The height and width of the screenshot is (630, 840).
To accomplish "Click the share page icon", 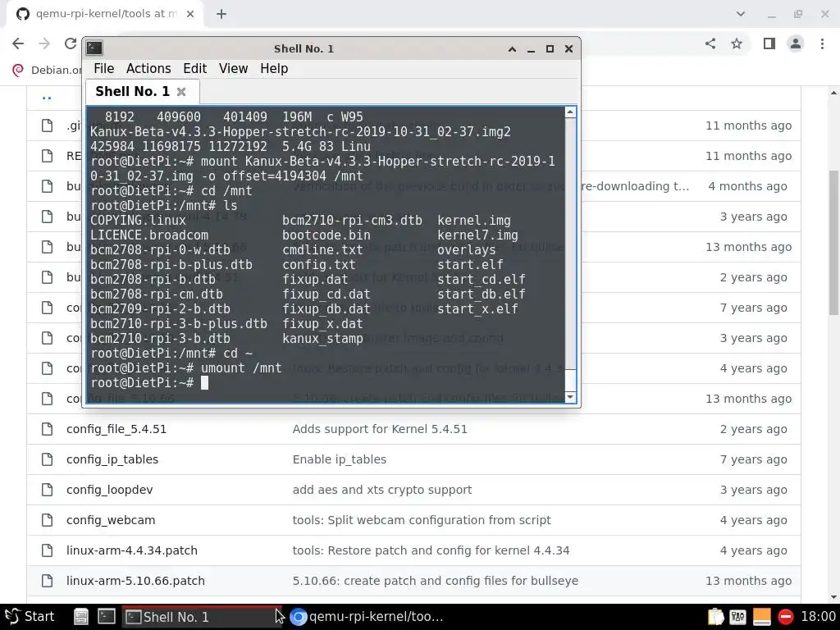I will tap(710, 43).
